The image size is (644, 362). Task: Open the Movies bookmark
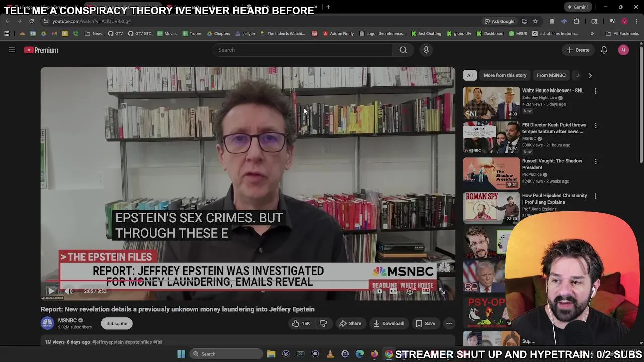point(167,34)
